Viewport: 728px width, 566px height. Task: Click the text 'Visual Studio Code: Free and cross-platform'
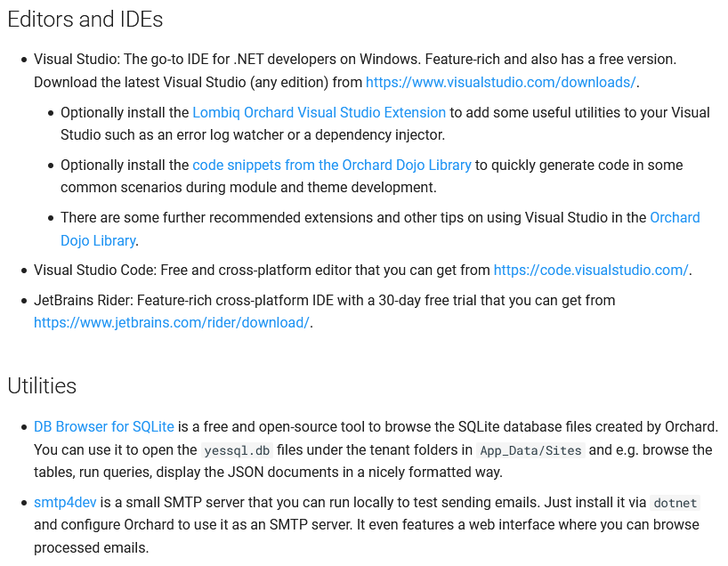point(173,270)
